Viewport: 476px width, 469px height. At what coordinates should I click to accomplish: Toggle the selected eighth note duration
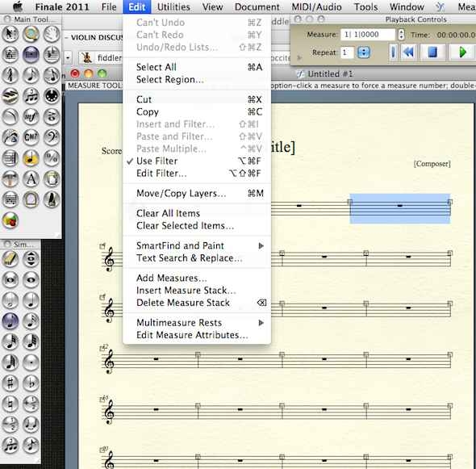coord(10,320)
